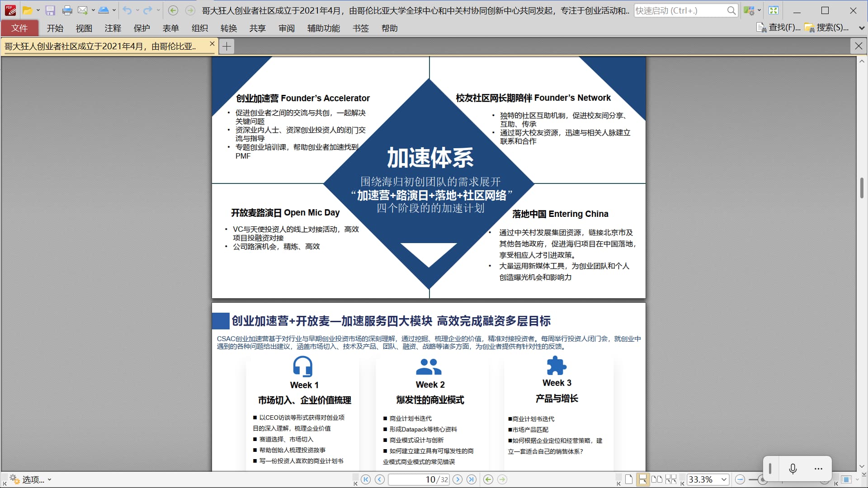The image size is (868, 488).
Task: Click the green previous view arrow in status bar
Action: click(488, 479)
